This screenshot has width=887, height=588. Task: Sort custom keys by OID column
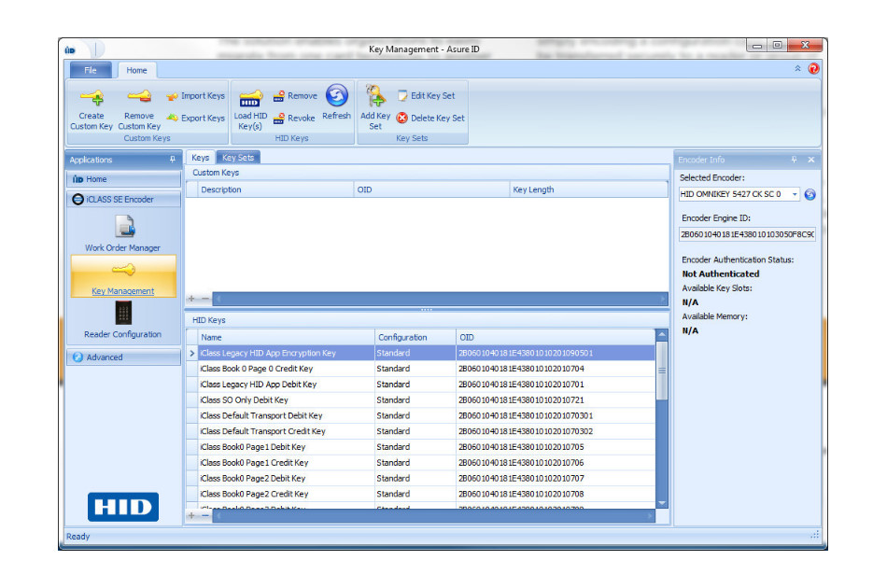(432, 190)
